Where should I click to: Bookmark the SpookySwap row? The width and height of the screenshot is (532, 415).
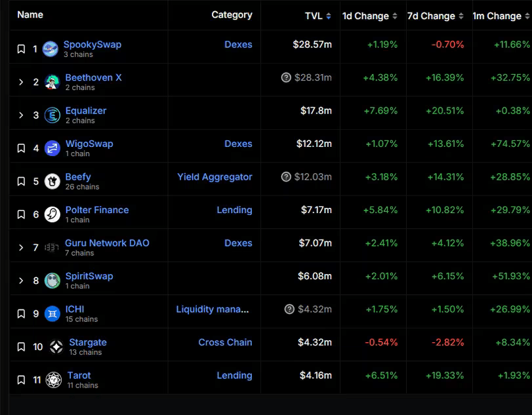[21, 49]
